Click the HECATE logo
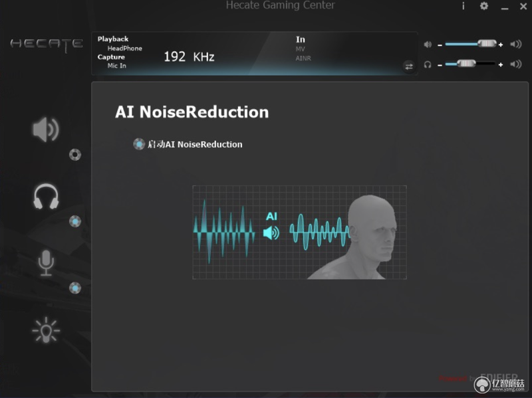Screen dimensions: 532x398 point(47,44)
